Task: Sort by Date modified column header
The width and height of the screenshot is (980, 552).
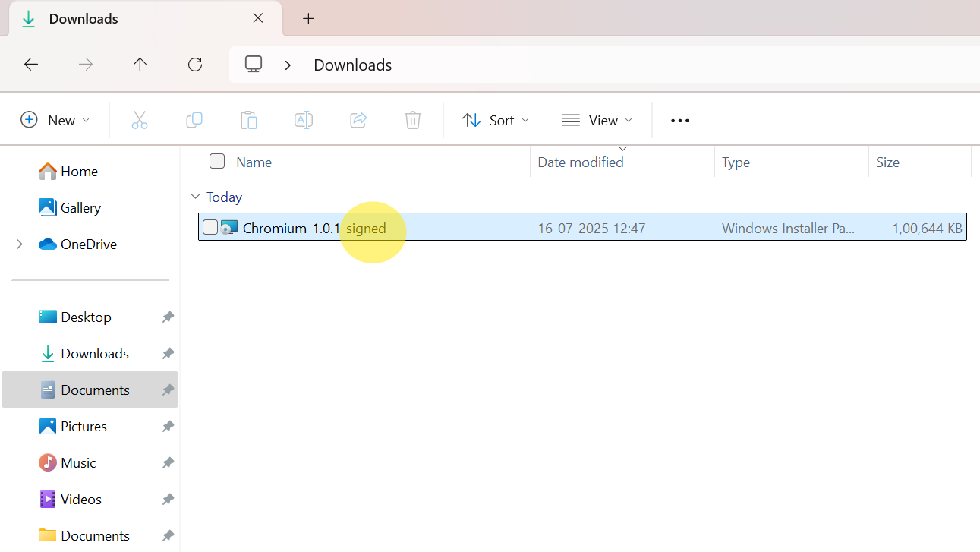Action: point(581,162)
